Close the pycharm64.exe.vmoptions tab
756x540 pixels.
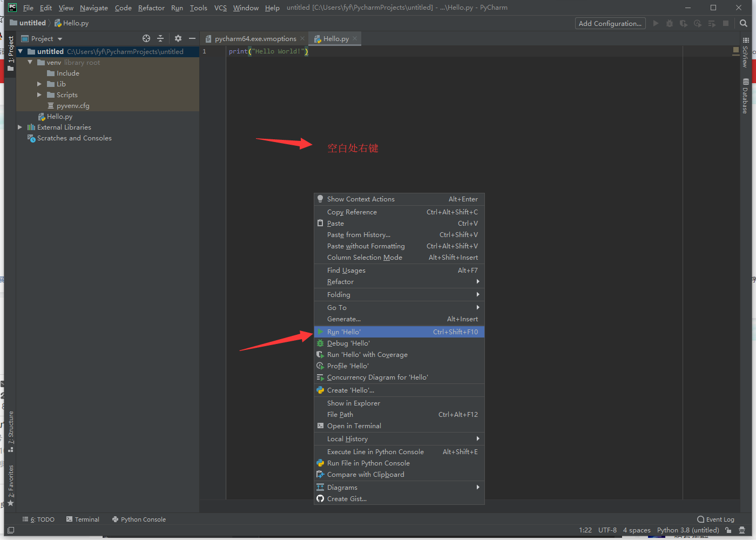302,38
